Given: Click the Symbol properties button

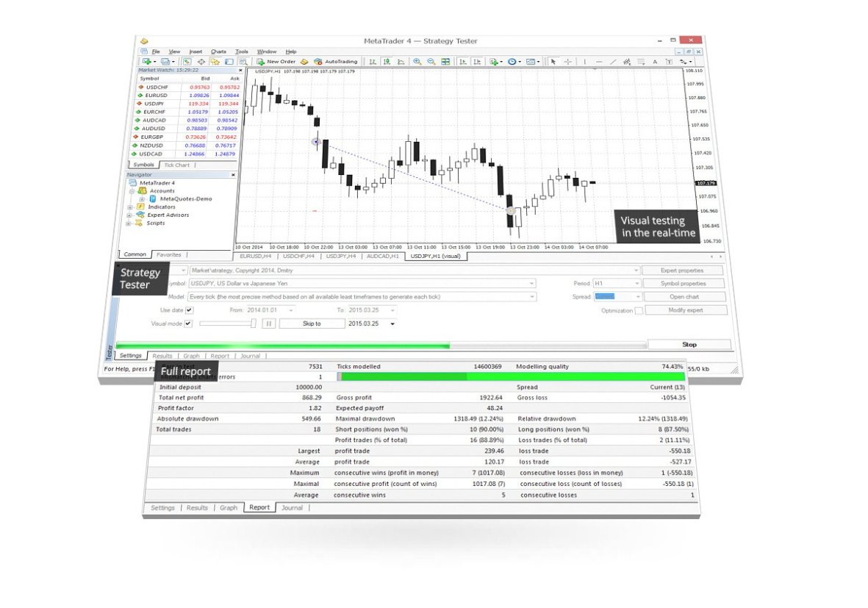Looking at the screenshot, I should coord(683,284).
